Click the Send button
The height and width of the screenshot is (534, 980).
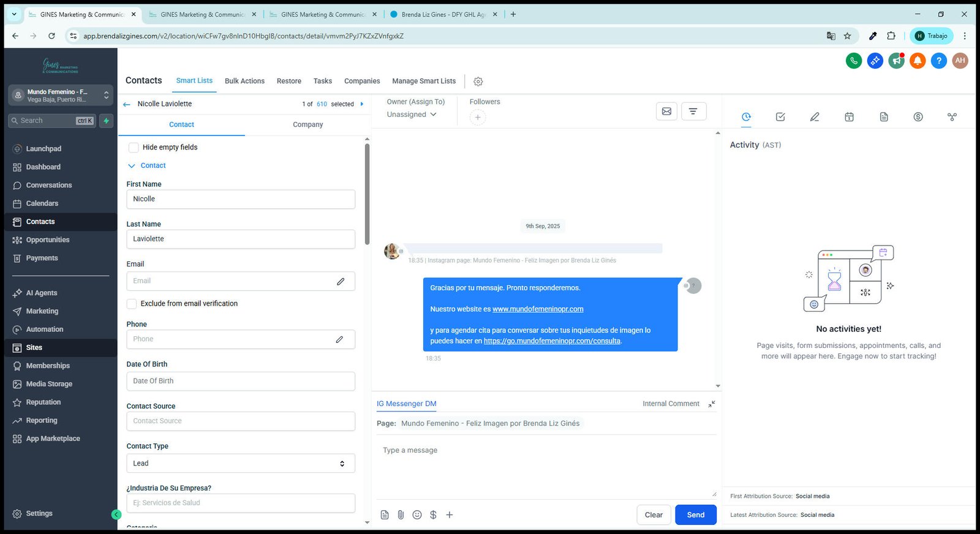[696, 515]
